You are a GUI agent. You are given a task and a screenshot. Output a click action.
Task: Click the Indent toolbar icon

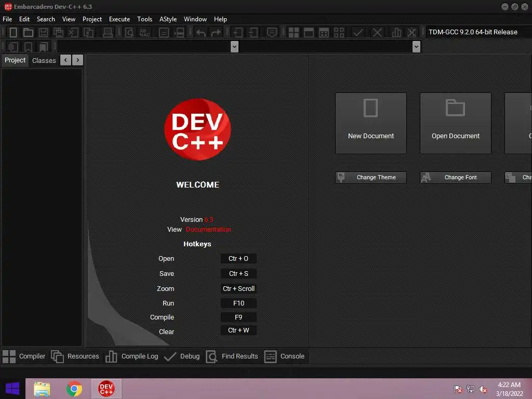click(x=237, y=33)
